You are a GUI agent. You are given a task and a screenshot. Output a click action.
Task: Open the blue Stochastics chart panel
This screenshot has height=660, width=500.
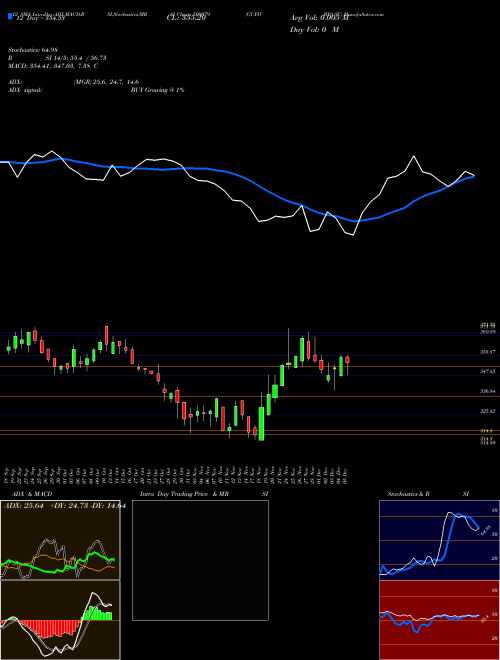coord(439,540)
